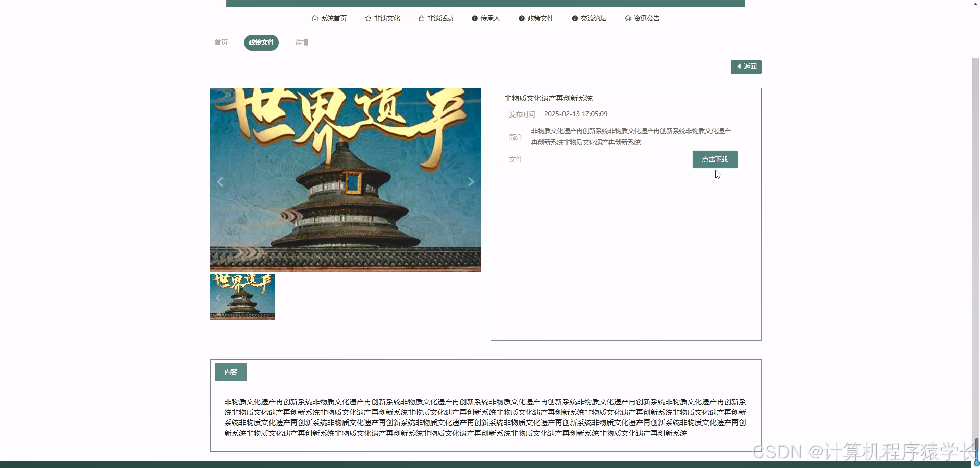Select the star icon for 非遗文化
Viewport: 980px width, 468px height.
pos(367,18)
